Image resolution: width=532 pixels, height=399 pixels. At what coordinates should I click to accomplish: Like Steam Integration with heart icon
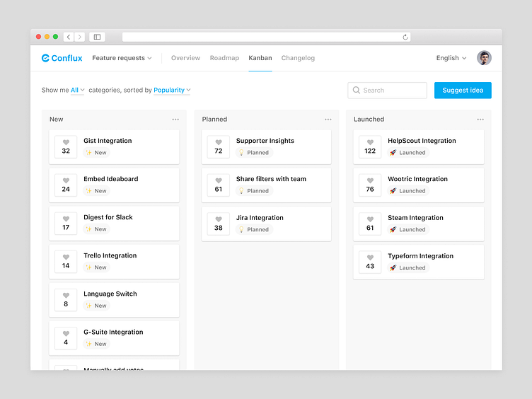tap(370, 219)
